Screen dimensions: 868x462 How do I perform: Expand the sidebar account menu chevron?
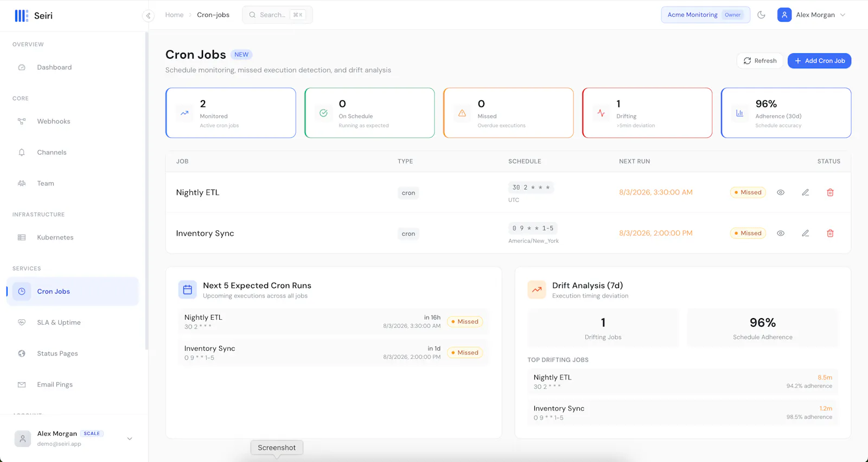pos(130,439)
